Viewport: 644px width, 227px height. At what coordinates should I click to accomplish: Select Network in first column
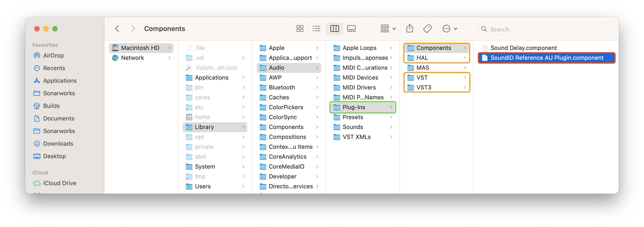141,58
